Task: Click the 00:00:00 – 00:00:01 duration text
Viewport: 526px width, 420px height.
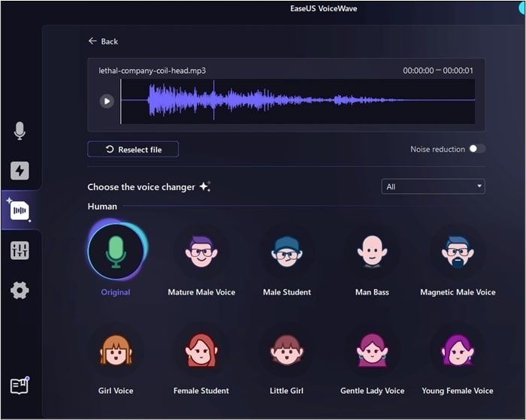Action: (438, 71)
